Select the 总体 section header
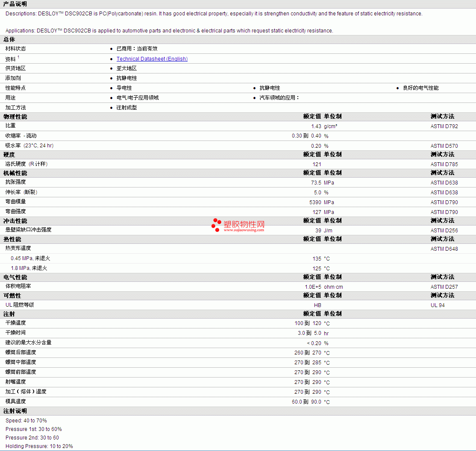The width and height of the screenshot is (476, 451). 9,39
